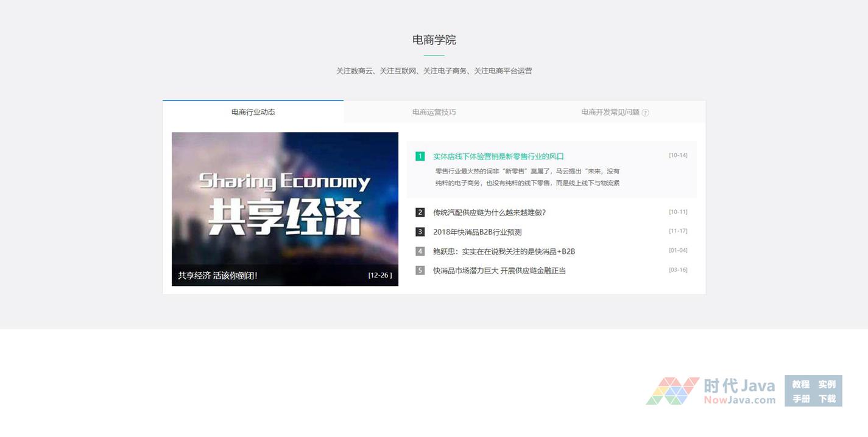Open the 电商运营技巧 tab
Image resolution: width=868 pixels, height=437 pixels.
click(434, 112)
